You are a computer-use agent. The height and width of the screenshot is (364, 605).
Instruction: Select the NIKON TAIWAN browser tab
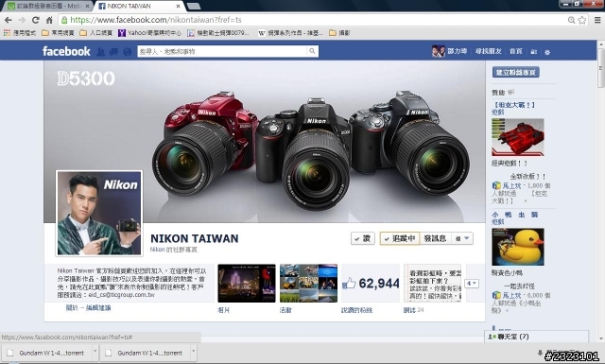pyautogui.click(x=139, y=7)
